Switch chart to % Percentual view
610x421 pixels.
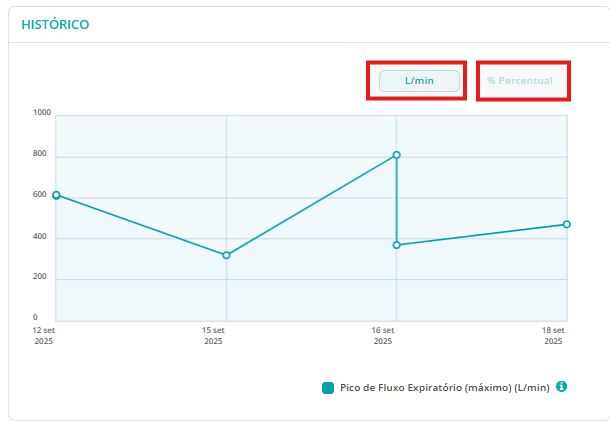[x=520, y=80]
